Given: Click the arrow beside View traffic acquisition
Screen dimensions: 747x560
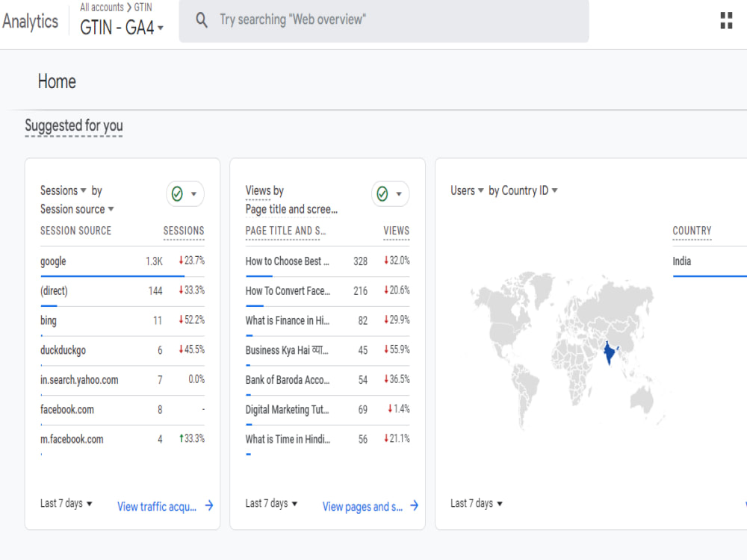Looking at the screenshot, I should tap(209, 506).
